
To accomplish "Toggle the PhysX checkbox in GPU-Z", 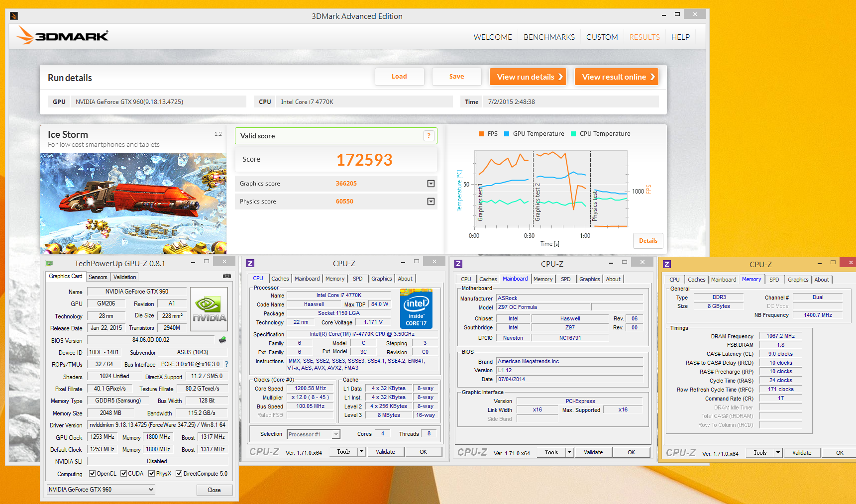I will [152, 474].
